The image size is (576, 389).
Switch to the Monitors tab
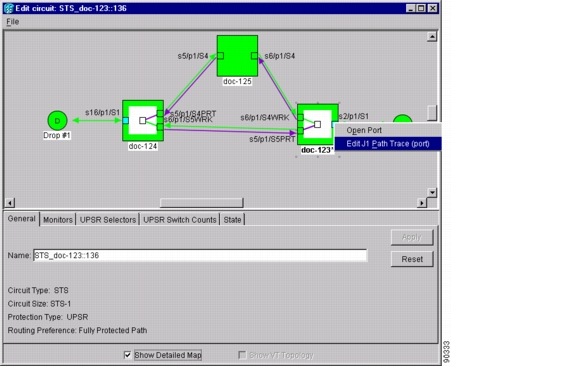tap(58, 220)
